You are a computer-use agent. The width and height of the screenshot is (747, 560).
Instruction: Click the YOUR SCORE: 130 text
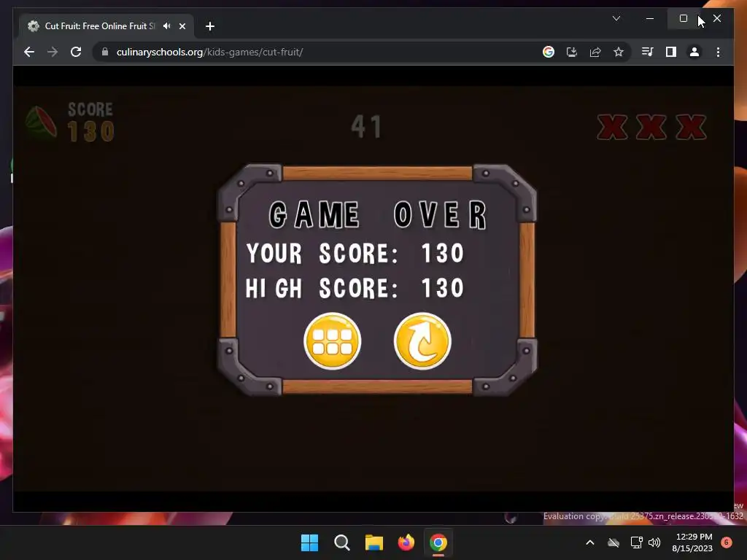tap(355, 253)
